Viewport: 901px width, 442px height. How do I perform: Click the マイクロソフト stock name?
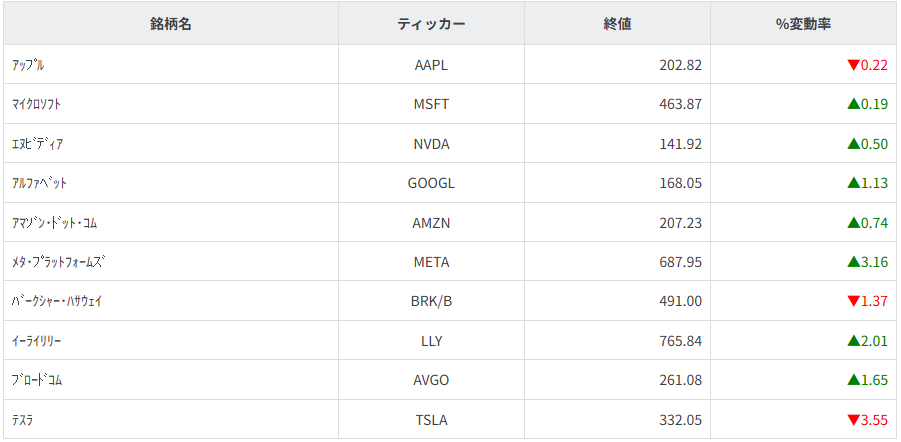click(37, 104)
